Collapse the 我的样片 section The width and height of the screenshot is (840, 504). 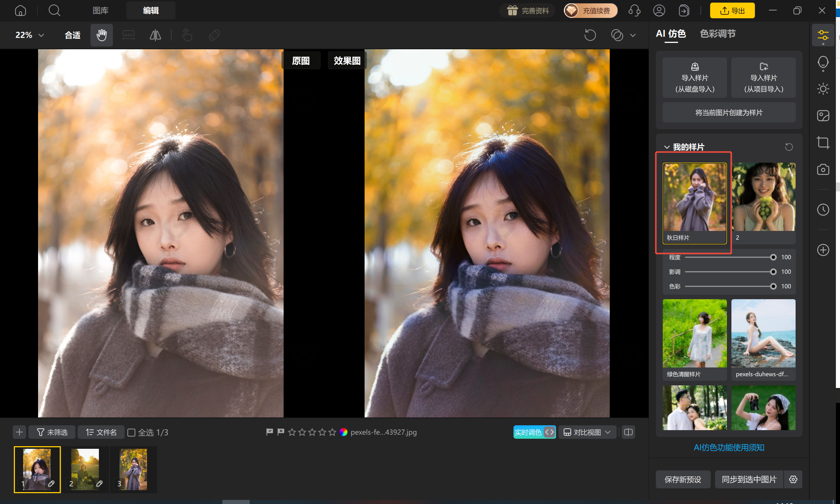tap(666, 147)
